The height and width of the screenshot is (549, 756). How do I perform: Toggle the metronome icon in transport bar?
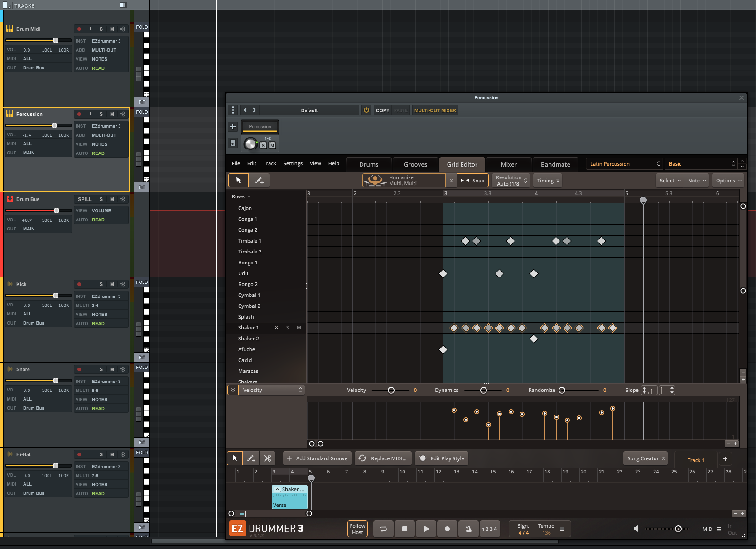click(468, 529)
